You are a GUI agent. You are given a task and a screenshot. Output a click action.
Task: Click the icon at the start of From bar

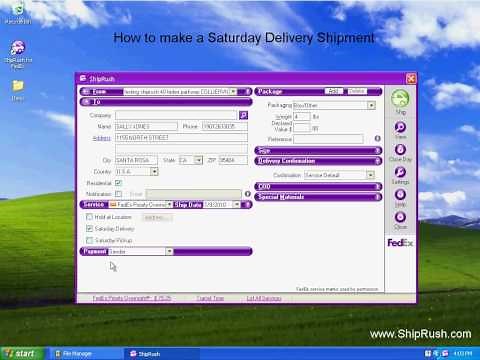[x=86, y=91]
